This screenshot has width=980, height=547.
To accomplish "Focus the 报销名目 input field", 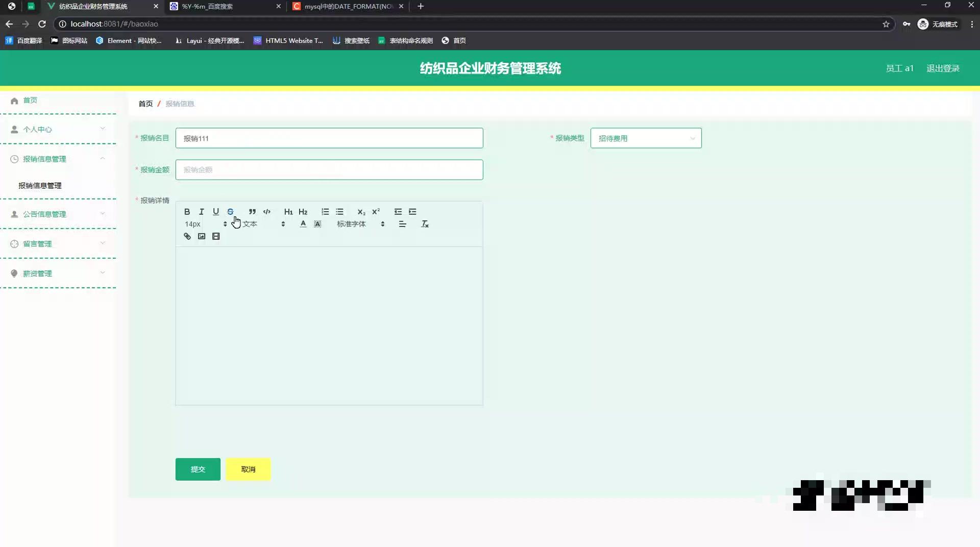I will click(329, 138).
